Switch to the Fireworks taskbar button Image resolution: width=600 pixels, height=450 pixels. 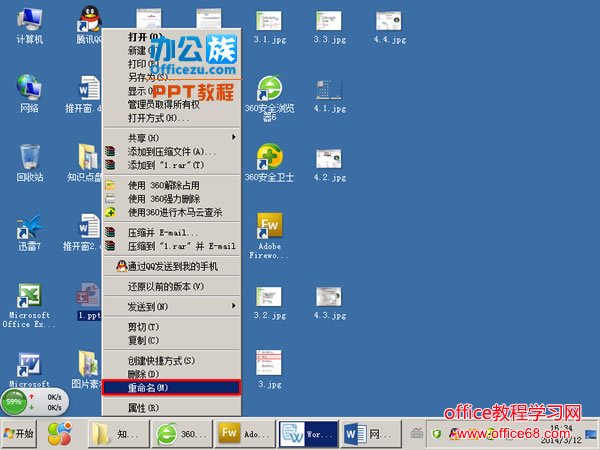tap(240, 433)
